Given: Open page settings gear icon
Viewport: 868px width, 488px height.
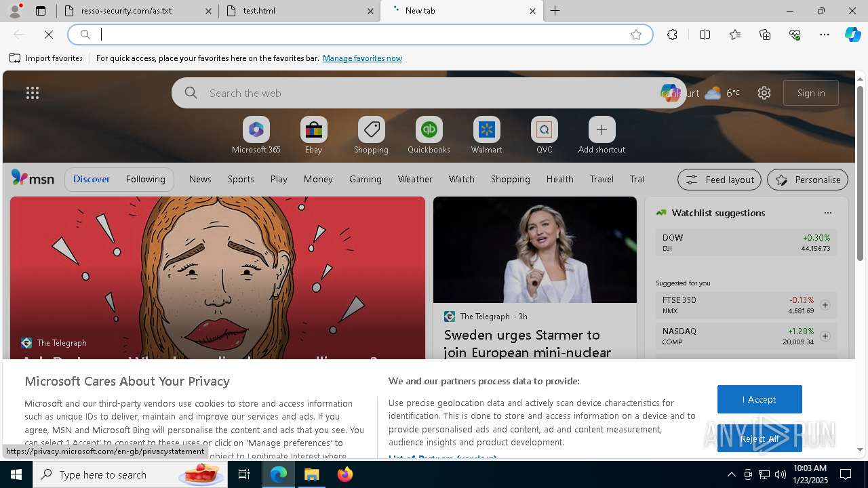Looking at the screenshot, I should [x=764, y=93].
